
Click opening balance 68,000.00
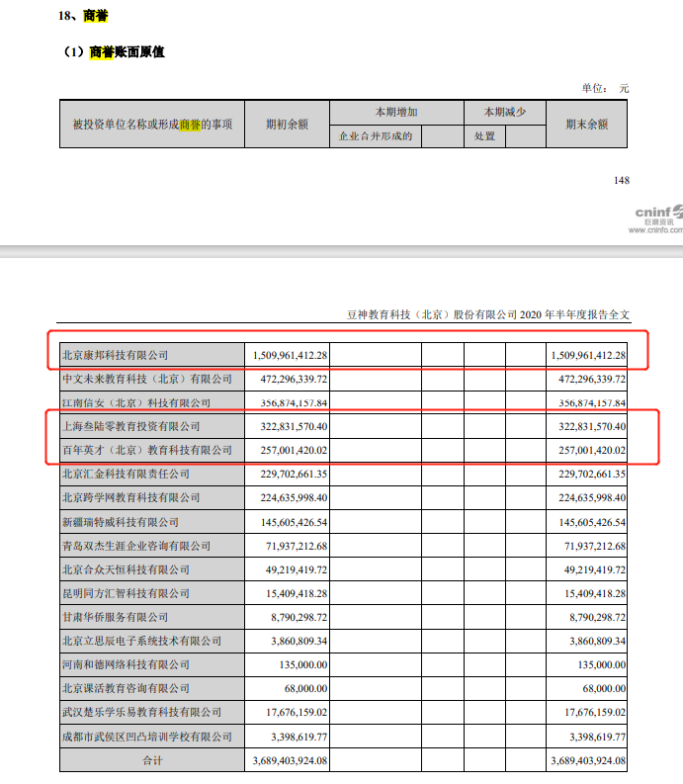(x=306, y=688)
